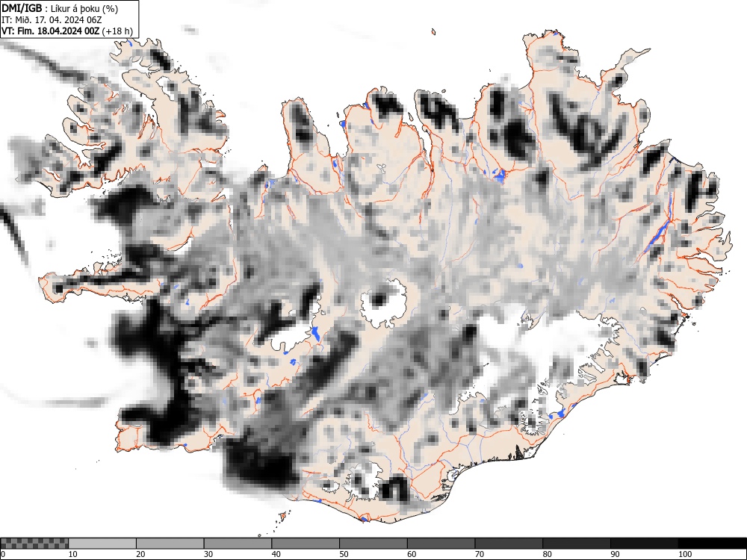Click the '(+18 h)' forecast offset text
Screen dimensions: 747x560
(x=118, y=31)
